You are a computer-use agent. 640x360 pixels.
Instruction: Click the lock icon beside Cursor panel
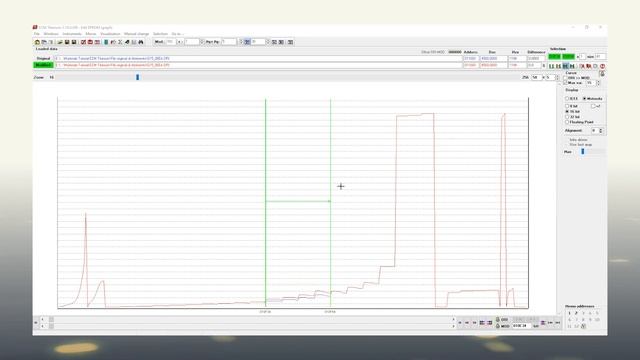coord(602,74)
